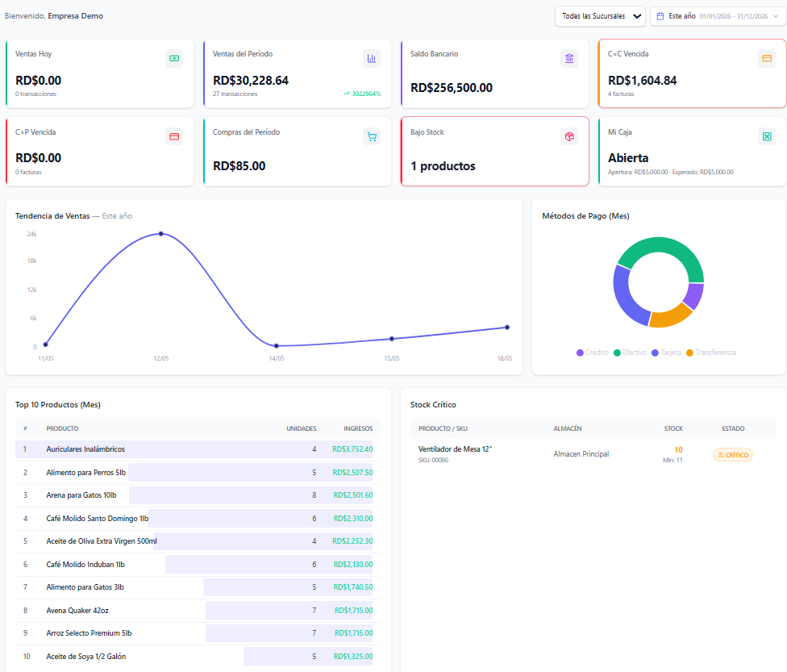Select the Auriculares Inalámbricos row
The image size is (787, 672).
point(198,449)
